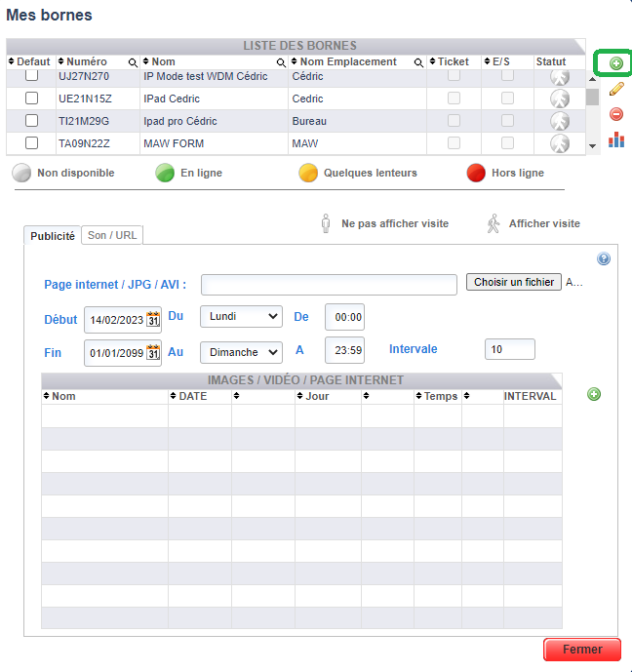Screen dimensions: 632x672
Task: Click the Intervale value field
Action: [509, 349]
